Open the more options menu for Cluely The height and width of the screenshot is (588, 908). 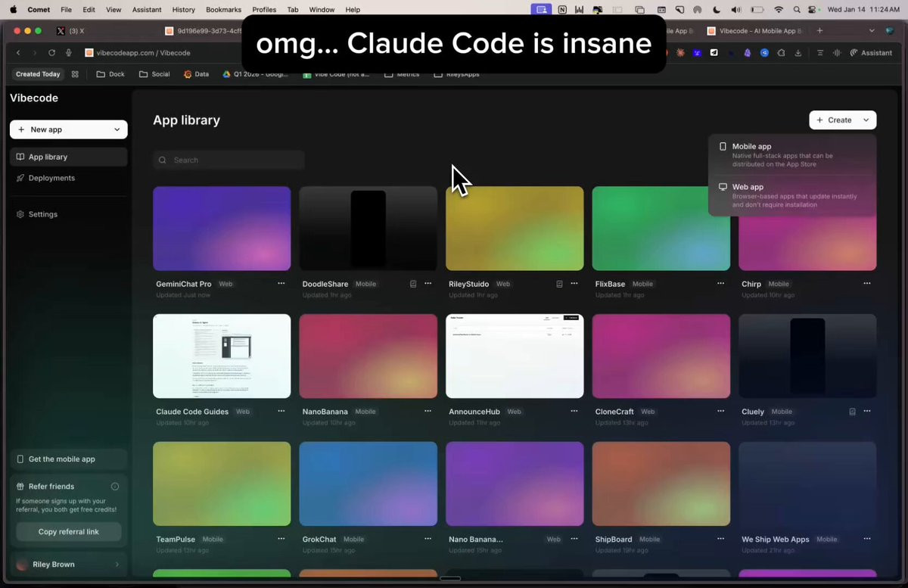pos(867,412)
